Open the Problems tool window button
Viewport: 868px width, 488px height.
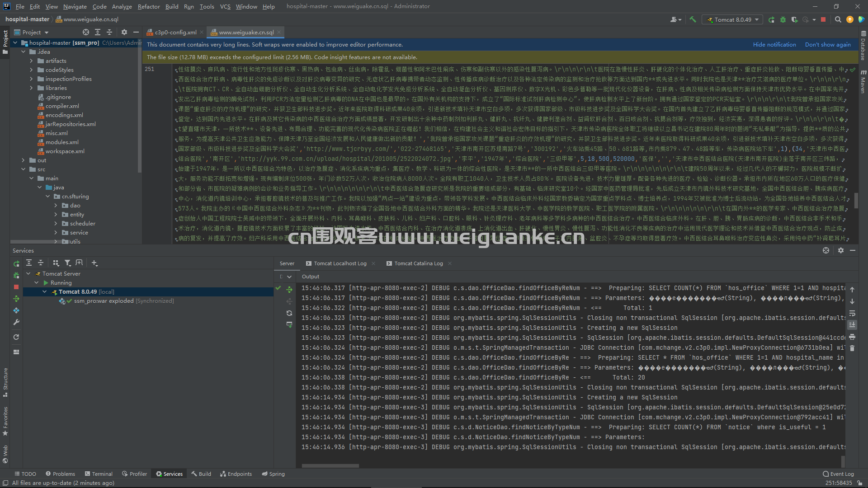(60, 474)
